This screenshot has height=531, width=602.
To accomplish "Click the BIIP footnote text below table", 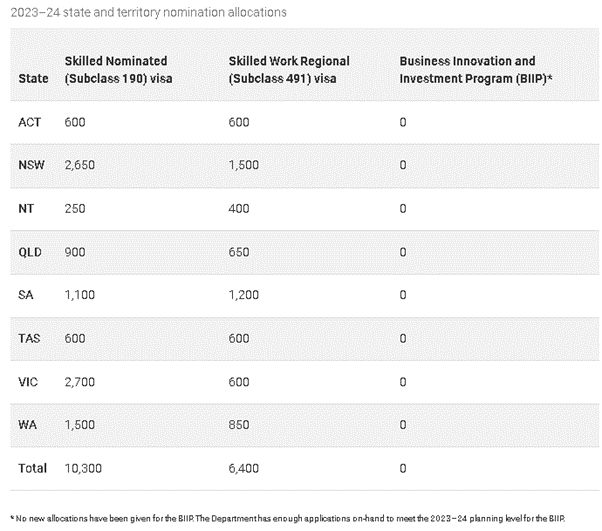I will point(288,518).
